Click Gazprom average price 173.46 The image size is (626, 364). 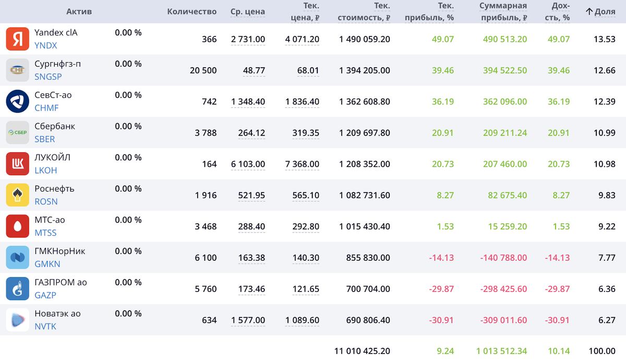coord(251,289)
